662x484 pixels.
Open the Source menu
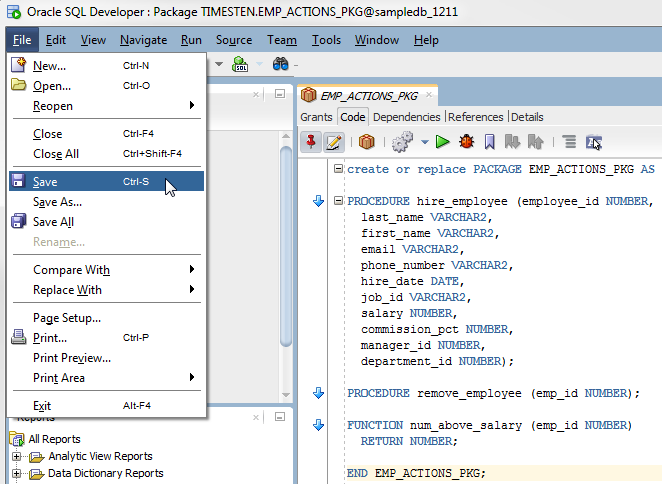click(x=234, y=40)
